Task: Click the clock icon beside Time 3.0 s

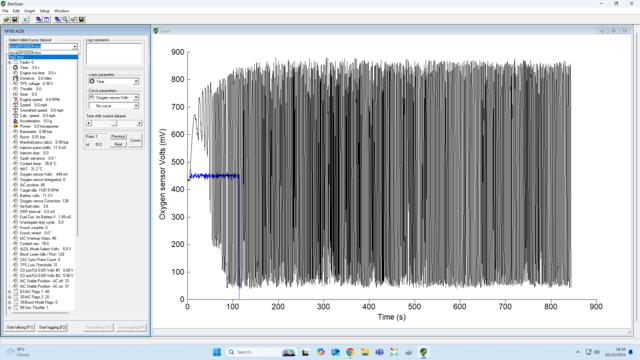Action: [x=16, y=67]
